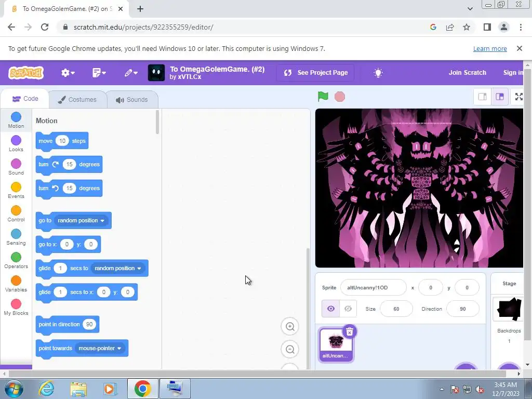Bookmark this page with star icon

(467, 27)
